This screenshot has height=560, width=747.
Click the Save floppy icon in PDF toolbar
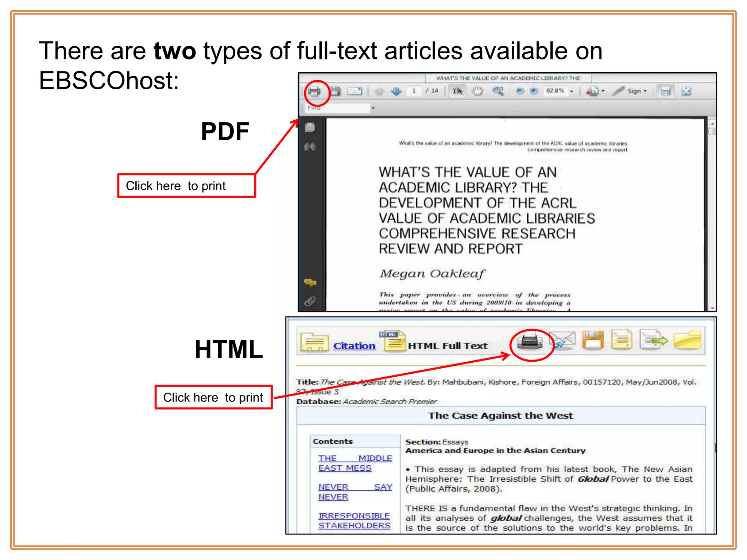335,91
